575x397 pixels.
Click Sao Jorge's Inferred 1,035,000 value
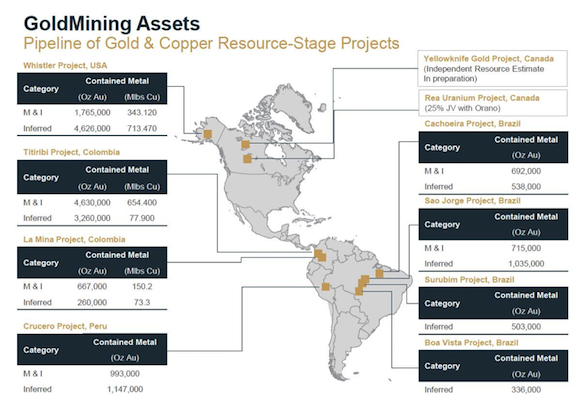(x=526, y=264)
